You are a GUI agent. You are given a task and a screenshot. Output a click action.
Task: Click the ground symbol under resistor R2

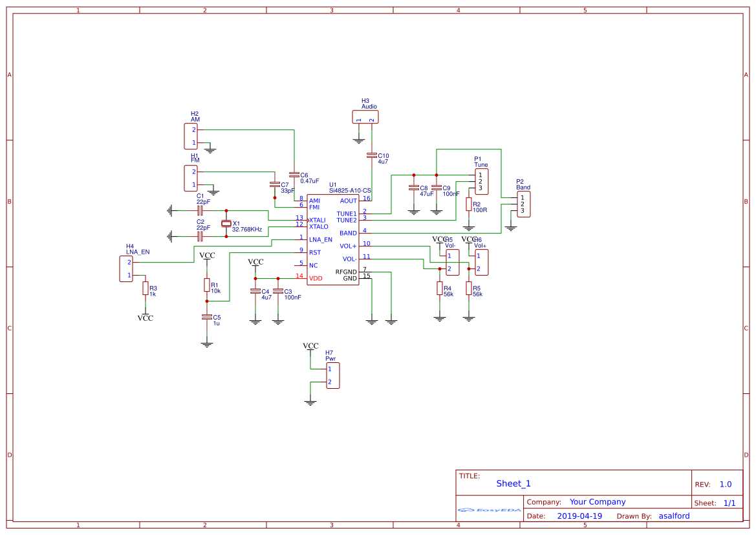[x=469, y=228]
